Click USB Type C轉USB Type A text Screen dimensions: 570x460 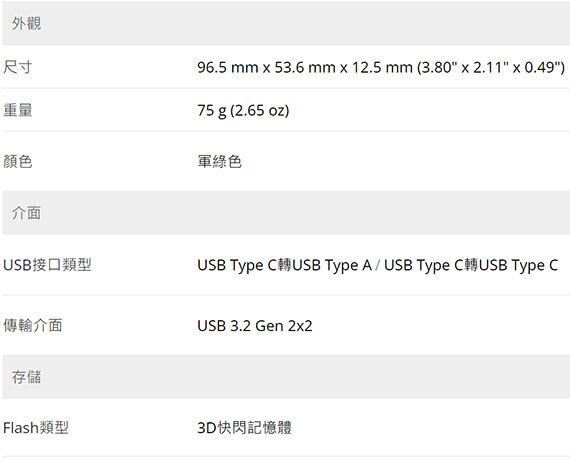click(285, 265)
